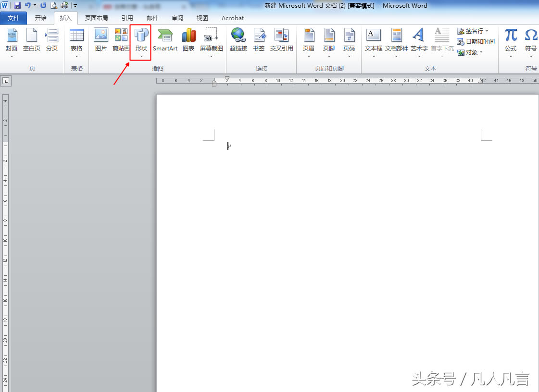This screenshot has height=392, width=539.
Task: Click the first-line indent marker on the ruler
Action: [x=227, y=78]
